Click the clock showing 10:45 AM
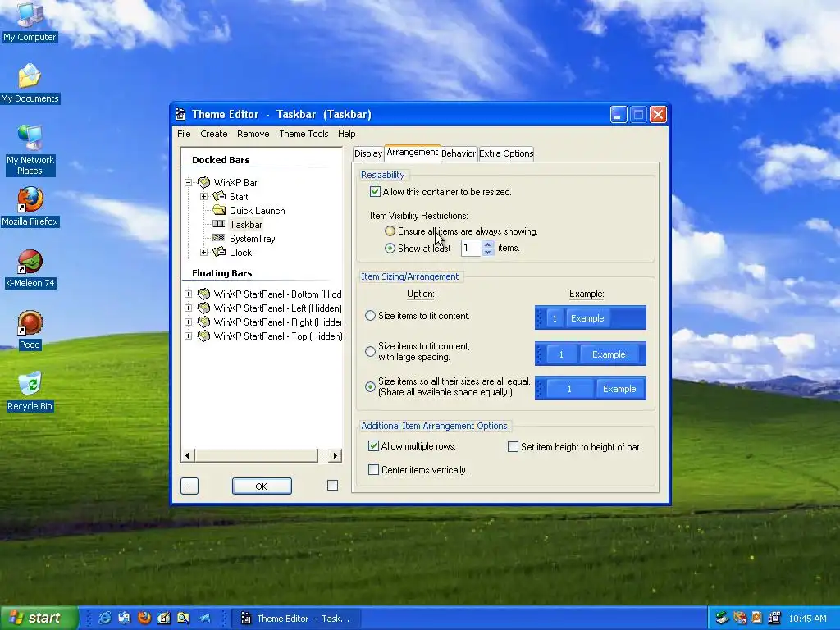 click(x=807, y=619)
